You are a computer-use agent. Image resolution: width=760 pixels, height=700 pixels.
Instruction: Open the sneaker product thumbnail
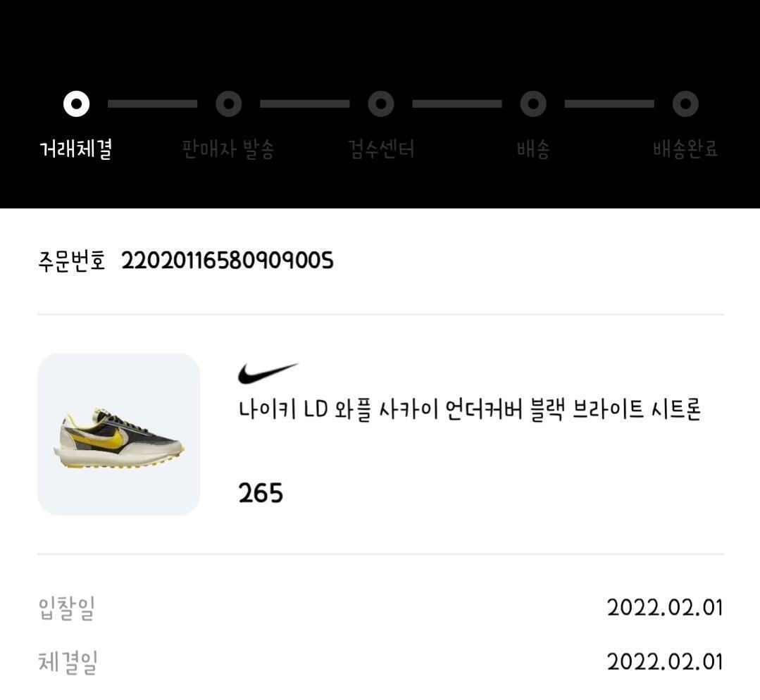[119, 435]
